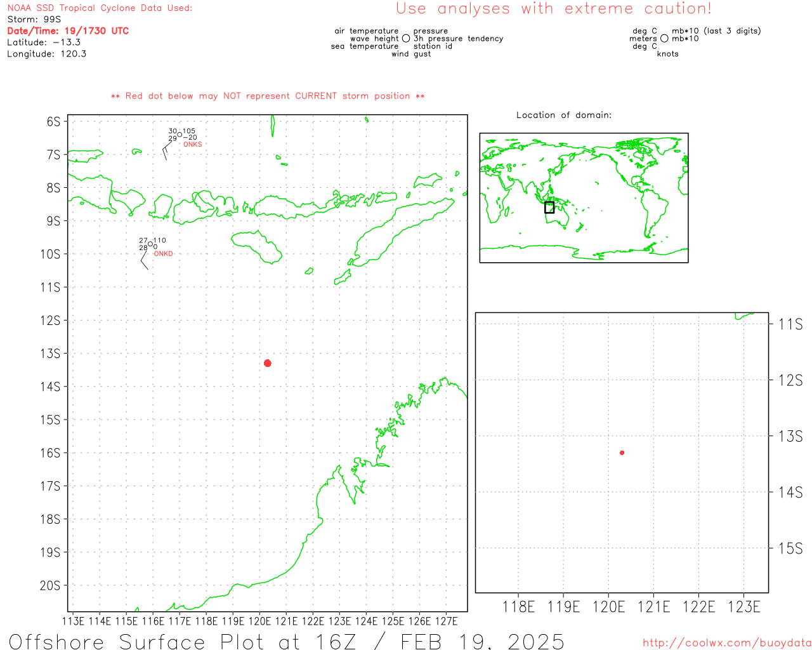Click the ONKD station label

click(164, 254)
